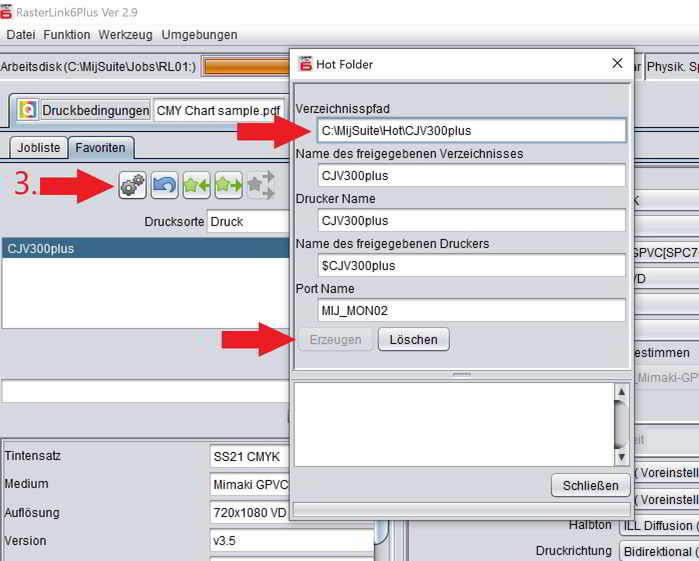Open the Druckrichtung Bidirektional dropdown
699x561 pixels.
[x=659, y=551]
